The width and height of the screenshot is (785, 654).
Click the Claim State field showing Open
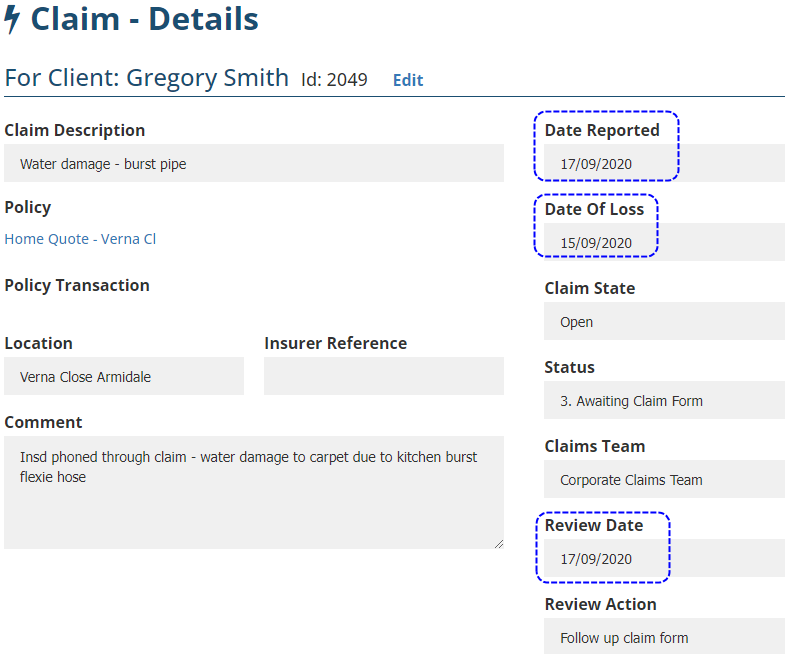pyautogui.click(x=664, y=322)
